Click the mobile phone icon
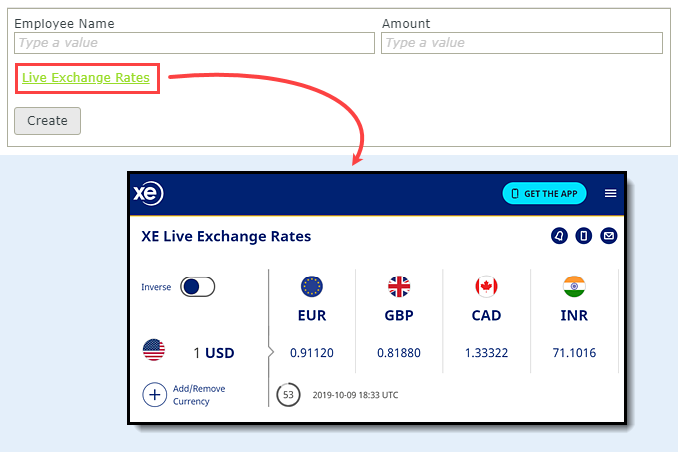 point(584,237)
